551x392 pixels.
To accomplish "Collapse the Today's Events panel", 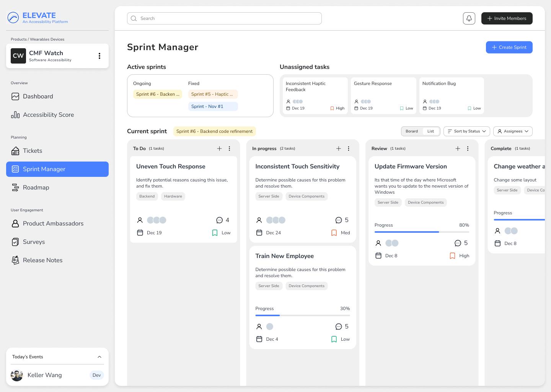I will (99, 356).
